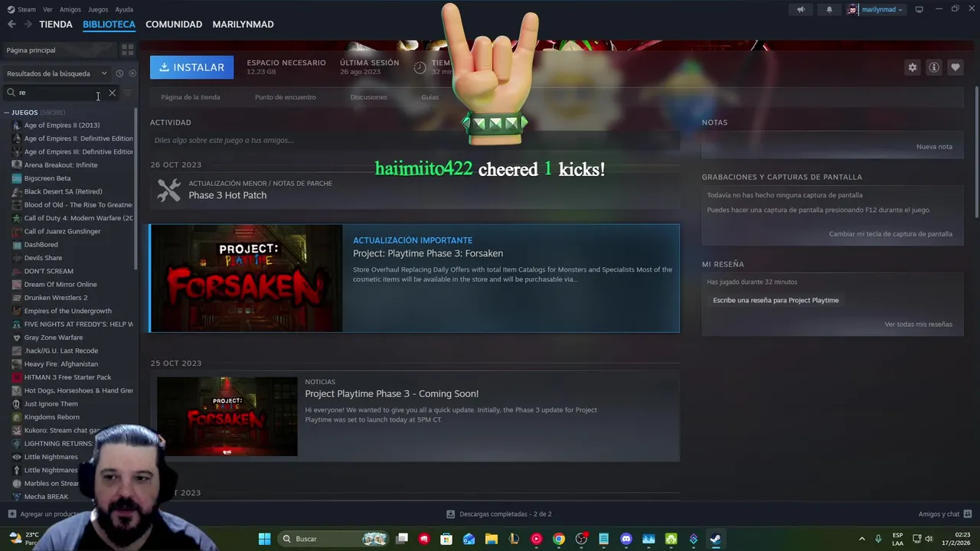Click the Age of Empires II (2013) game icon
Screen dimensions: 980x551
pyautogui.click(x=17, y=126)
